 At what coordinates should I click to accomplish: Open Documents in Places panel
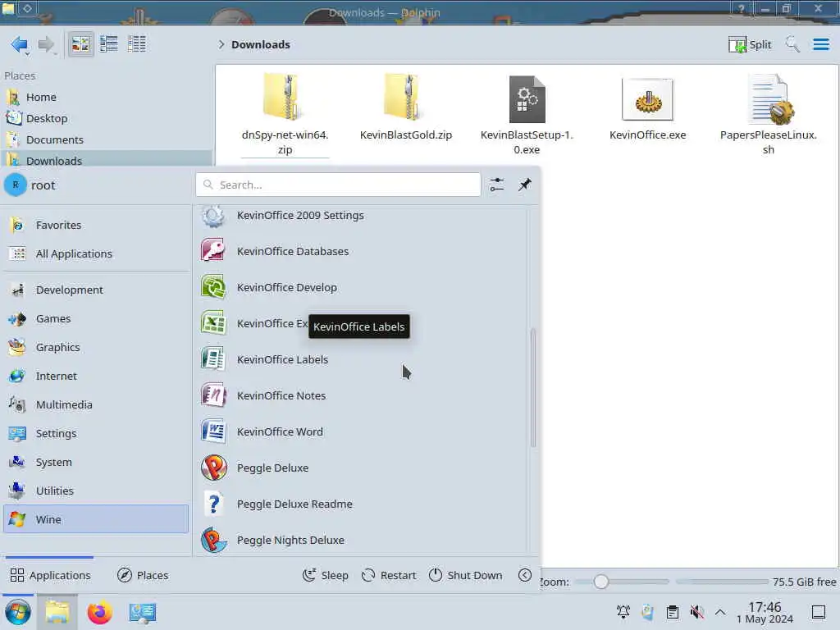106,139
